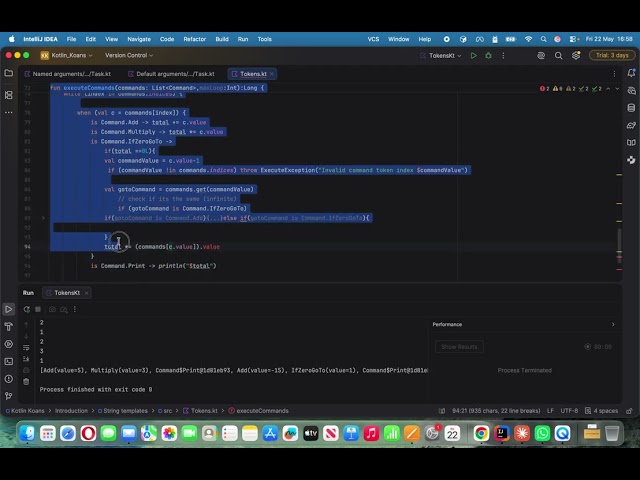Open Coverage tool window in right sidebar

coord(631,160)
